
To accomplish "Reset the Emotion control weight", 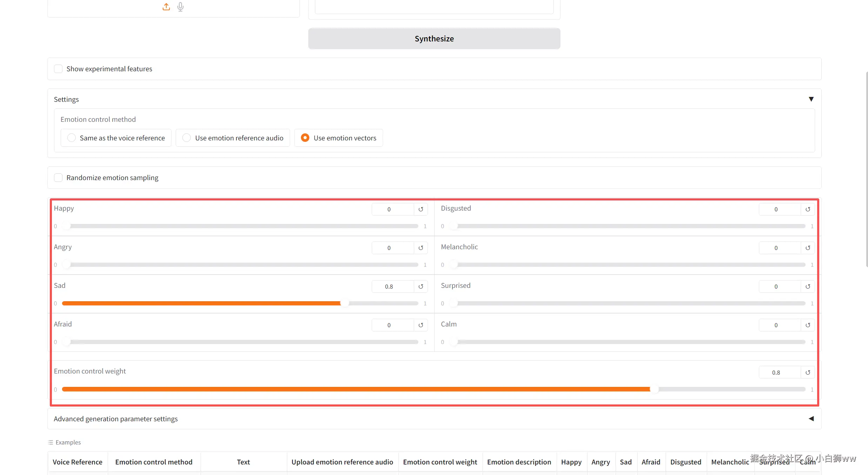I will tap(808, 372).
